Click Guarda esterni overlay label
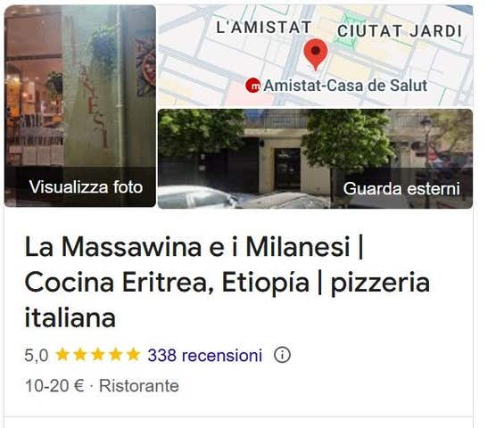Viewport: 504px width, 428px height. pyautogui.click(x=401, y=189)
